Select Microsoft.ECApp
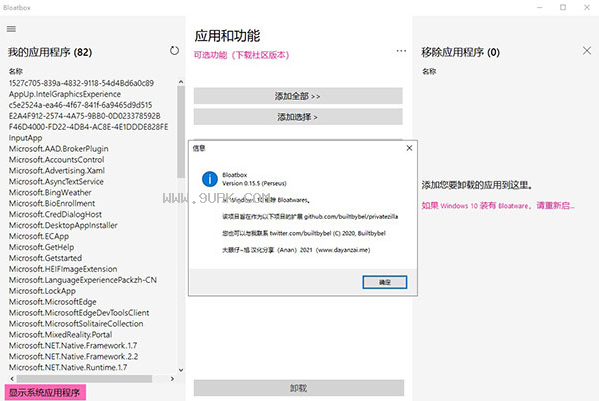Image resolution: width=599 pixels, height=401 pixels. tap(39, 236)
